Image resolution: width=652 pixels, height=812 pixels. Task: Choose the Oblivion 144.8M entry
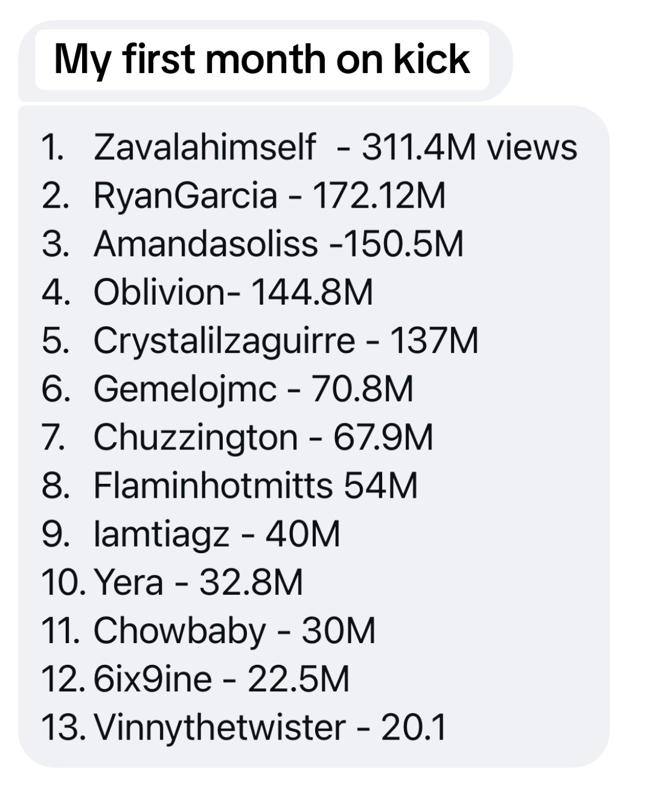point(207,292)
